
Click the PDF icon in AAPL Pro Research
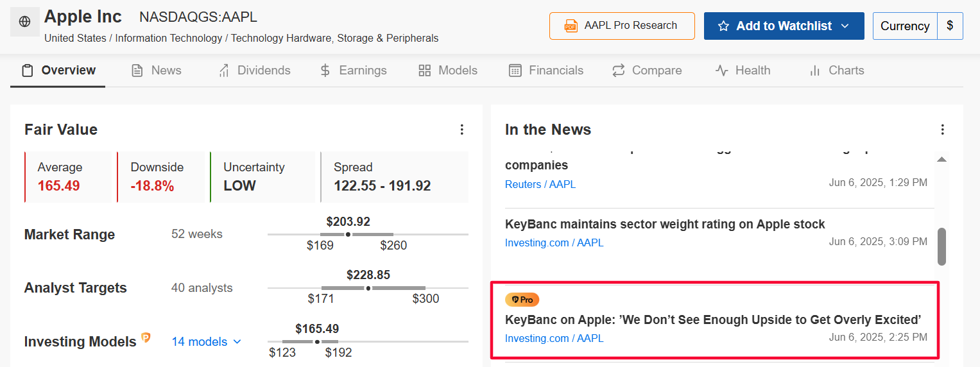click(x=571, y=26)
